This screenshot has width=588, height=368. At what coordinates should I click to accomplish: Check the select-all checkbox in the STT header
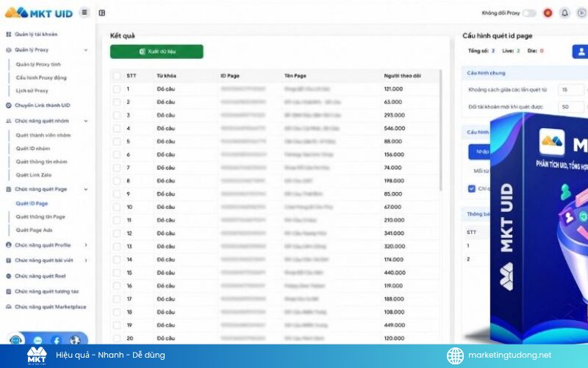[117, 76]
